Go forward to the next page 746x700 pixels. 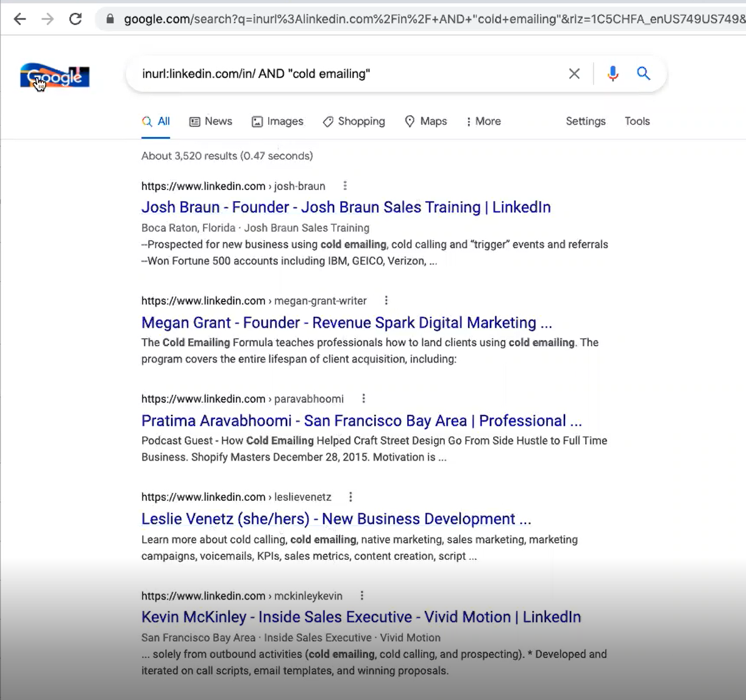(48, 19)
